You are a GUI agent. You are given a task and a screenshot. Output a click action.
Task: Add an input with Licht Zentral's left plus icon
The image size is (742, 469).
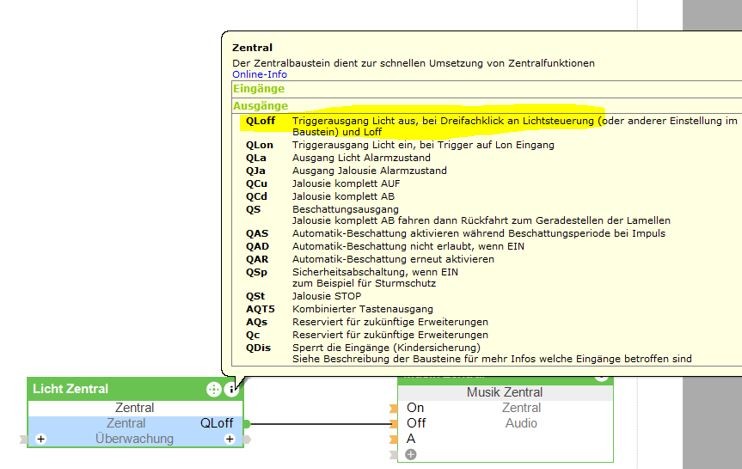[x=41, y=439]
